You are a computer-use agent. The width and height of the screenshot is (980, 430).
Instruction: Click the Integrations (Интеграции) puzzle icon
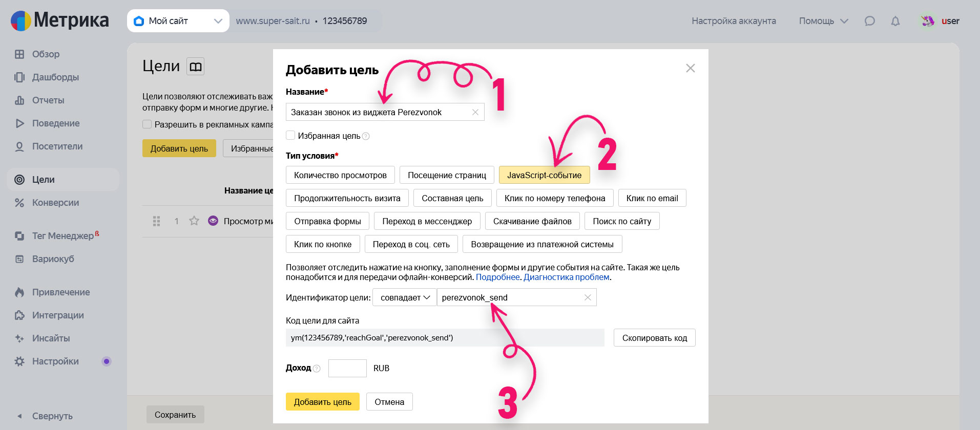19,315
